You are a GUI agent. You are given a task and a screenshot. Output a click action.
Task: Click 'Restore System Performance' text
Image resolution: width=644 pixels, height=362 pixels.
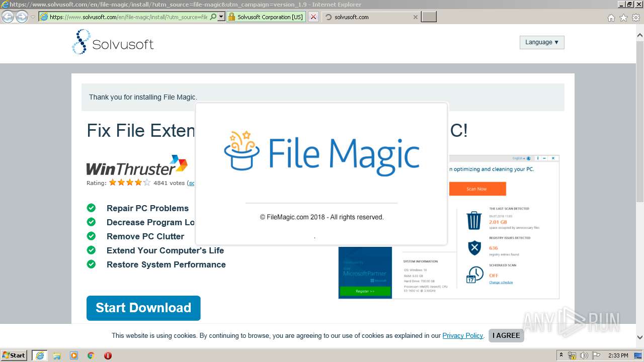(x=166, y=264)
